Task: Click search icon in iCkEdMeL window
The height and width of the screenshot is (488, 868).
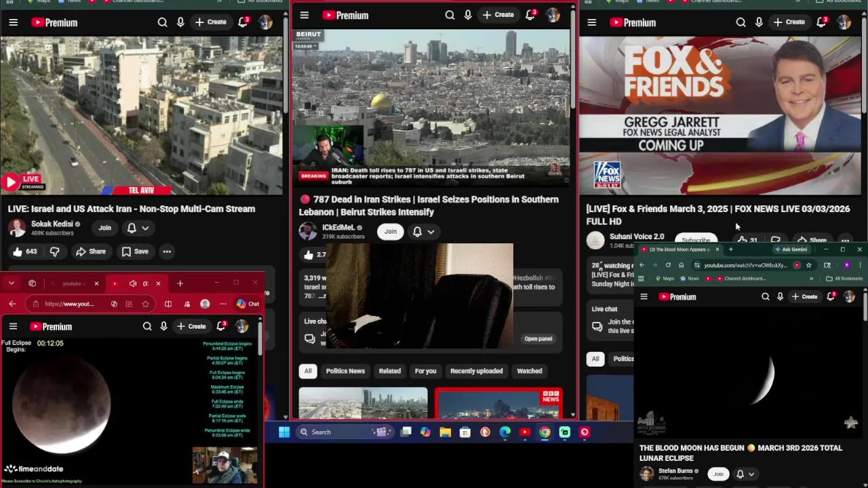Action: (450, 15)
